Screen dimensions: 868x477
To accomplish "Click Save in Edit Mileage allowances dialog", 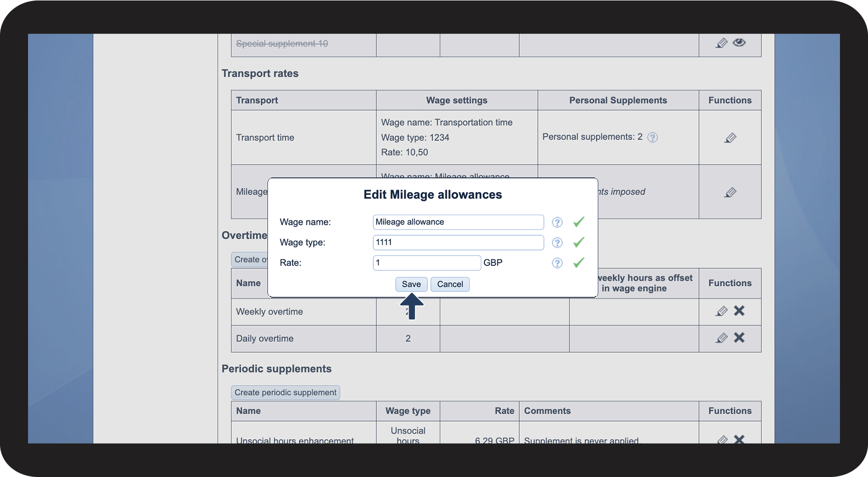I will tap(411, 284).
